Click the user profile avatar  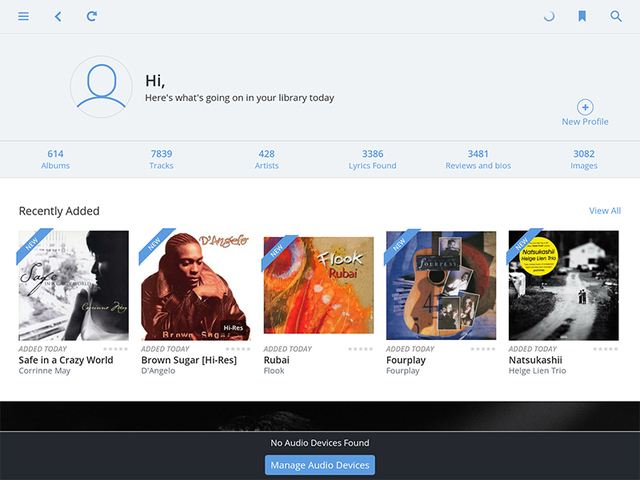[x=101, y=87]
